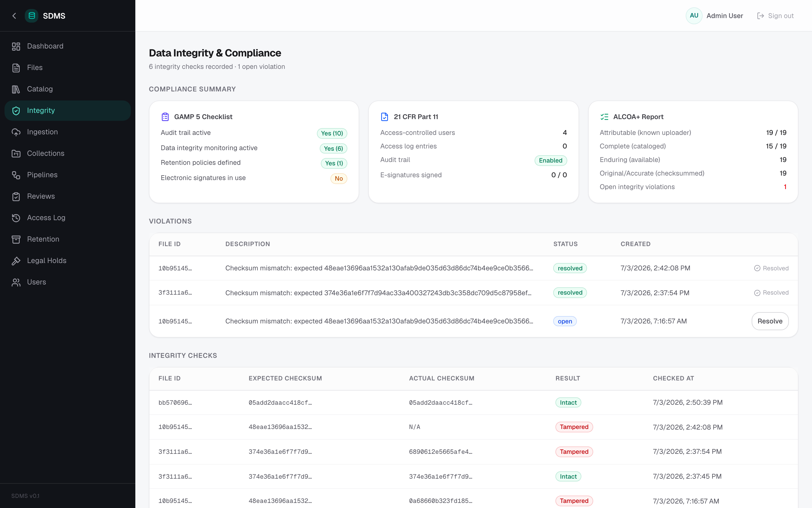
Task: Click the violation created 7/3/2026, 7:16:57 AM
Action: [654, 321]
